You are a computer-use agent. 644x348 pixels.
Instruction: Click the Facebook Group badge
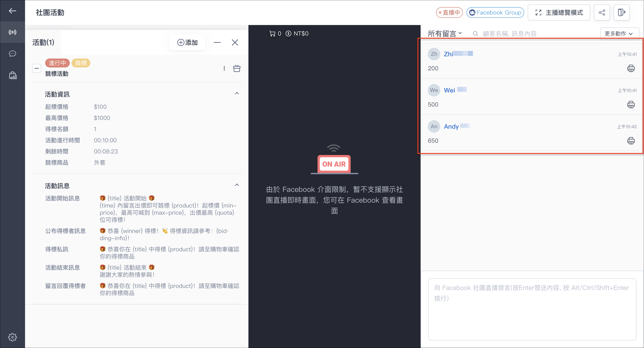495,13
